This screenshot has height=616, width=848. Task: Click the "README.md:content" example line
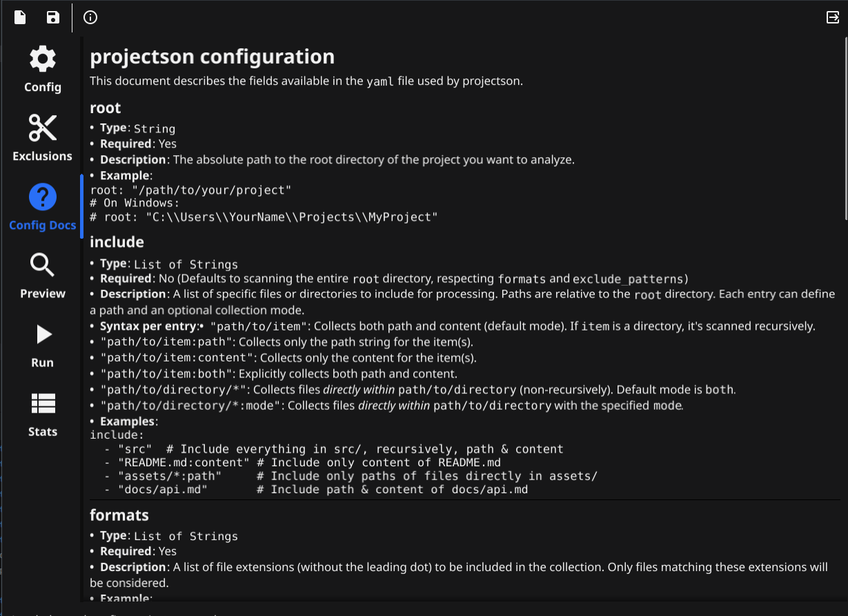[x=184, y=462]
